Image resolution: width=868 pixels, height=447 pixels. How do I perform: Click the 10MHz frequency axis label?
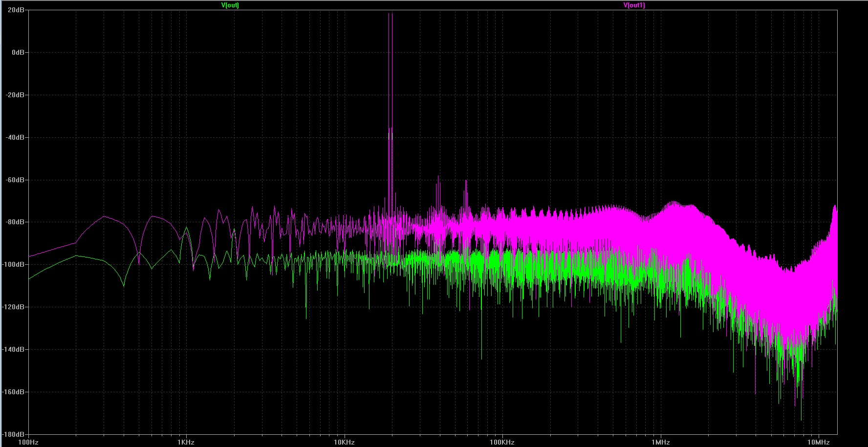pos(818,442)
